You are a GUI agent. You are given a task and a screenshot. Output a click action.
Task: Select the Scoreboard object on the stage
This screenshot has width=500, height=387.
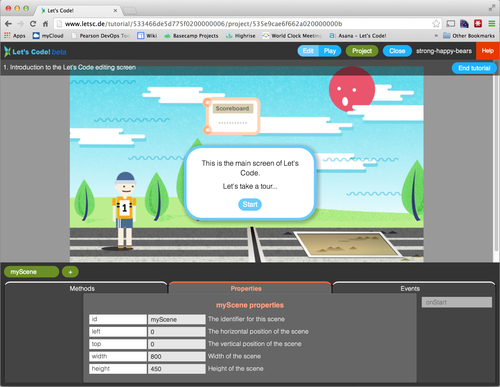[x=232, y=116]
